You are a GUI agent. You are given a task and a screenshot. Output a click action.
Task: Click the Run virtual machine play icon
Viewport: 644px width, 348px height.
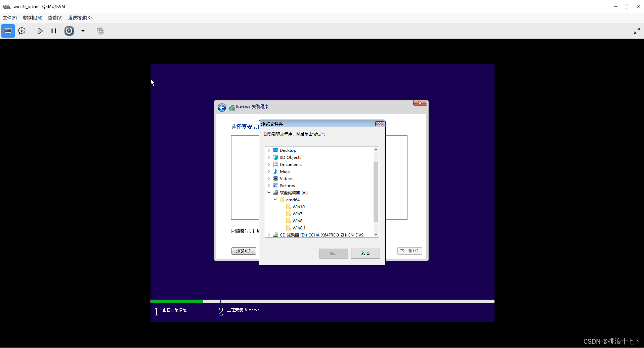tap(40, 31)
